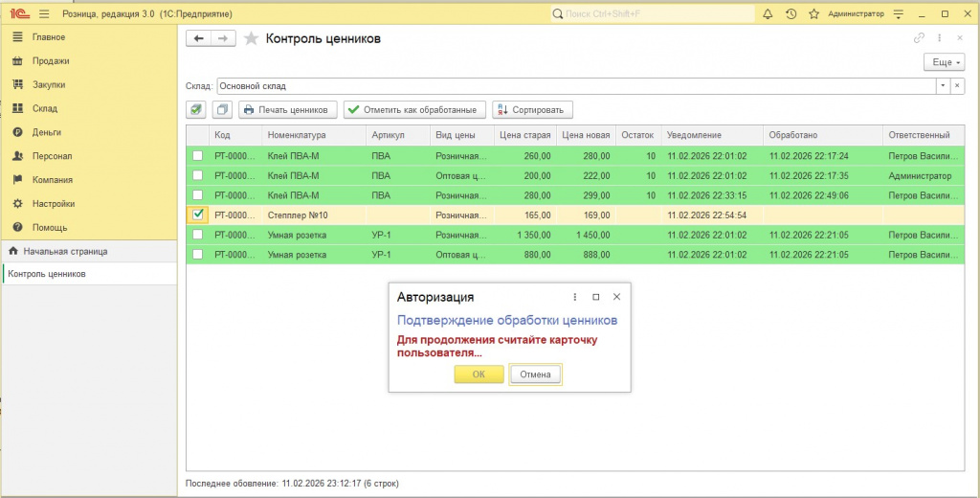
Task: Click the 11.02.2026 22:54:54 notification cell
Action: [x=712, y=215]
